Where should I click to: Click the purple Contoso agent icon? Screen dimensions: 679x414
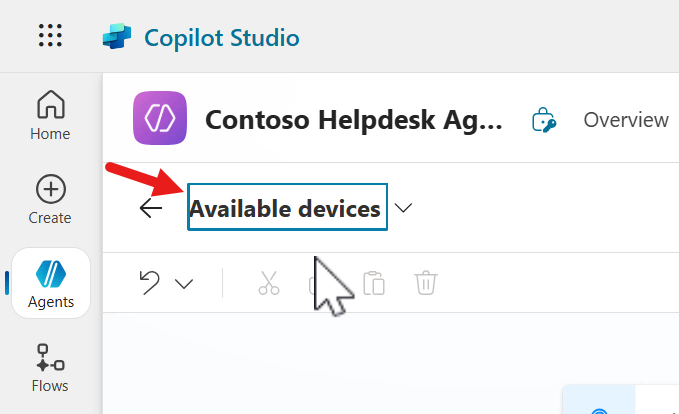(160, 119)
